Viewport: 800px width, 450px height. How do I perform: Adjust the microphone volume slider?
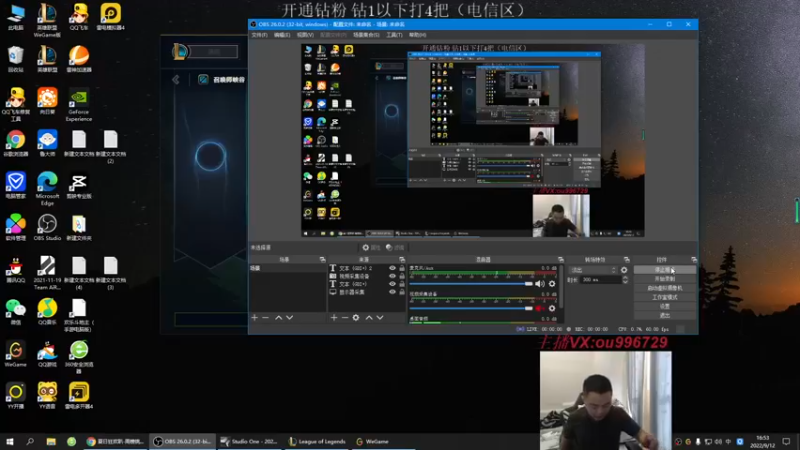470,284
